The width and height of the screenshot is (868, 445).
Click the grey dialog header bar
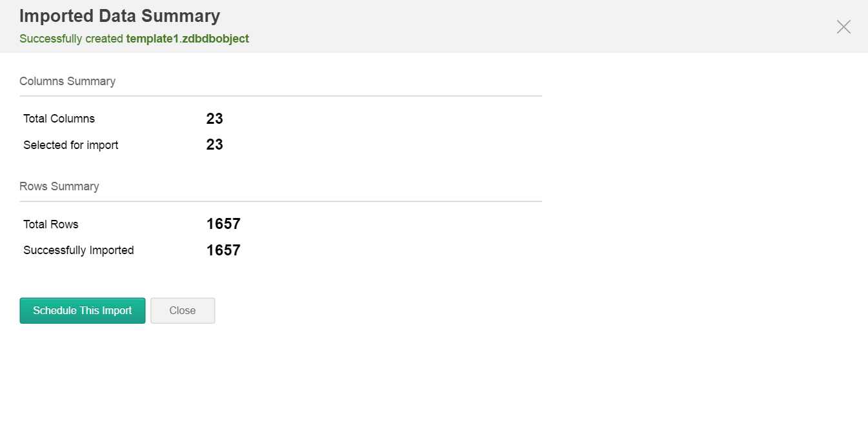[x=516, y=26]
